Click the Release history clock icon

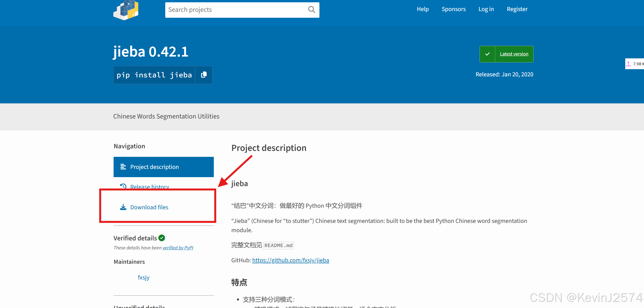pos(123,186)
